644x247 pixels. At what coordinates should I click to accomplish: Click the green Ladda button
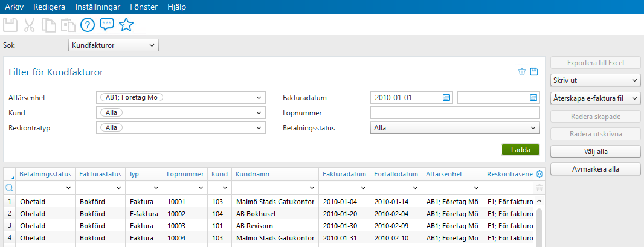(520, 150)
